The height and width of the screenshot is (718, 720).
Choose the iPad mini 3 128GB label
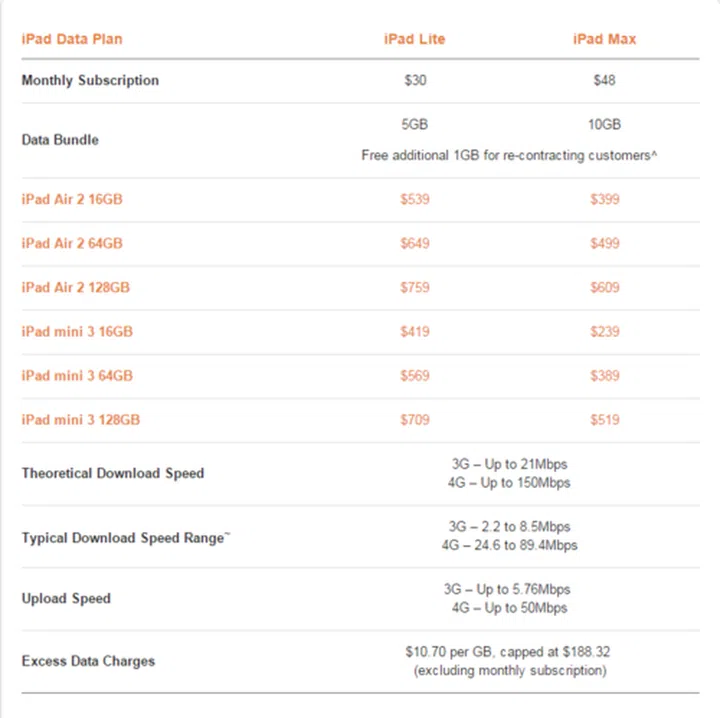point(81,419)
